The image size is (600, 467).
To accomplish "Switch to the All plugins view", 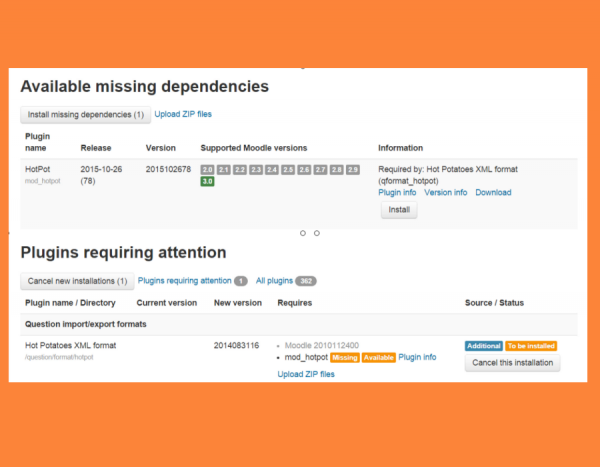I will pos(274,281).
